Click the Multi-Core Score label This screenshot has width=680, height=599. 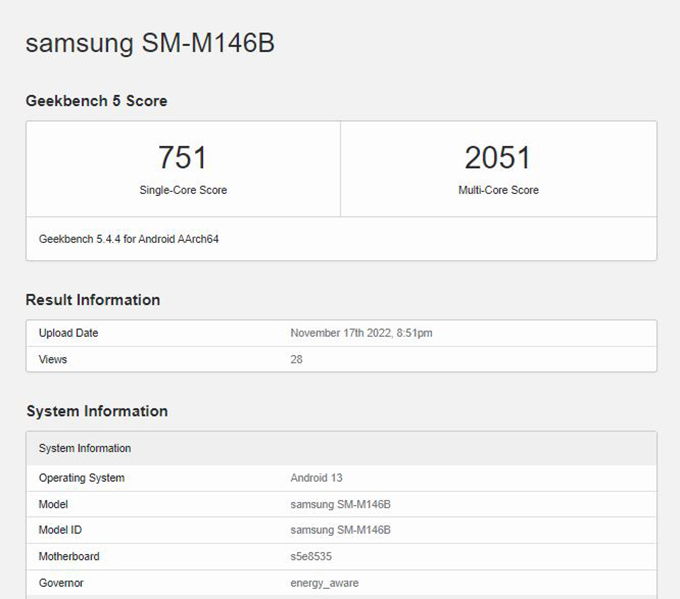(x=498, y=190)
